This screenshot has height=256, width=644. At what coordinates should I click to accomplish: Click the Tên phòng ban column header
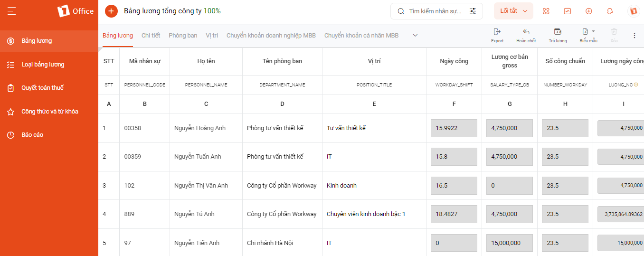pos(282,61)
